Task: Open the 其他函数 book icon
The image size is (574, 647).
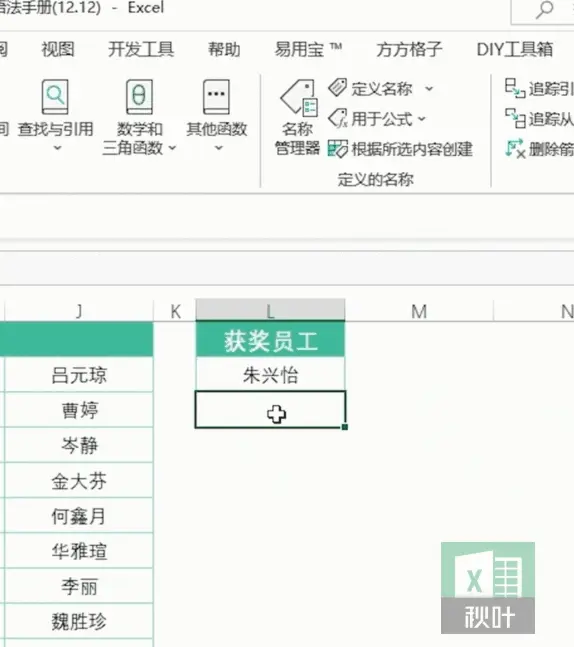Action: [216, 97]
